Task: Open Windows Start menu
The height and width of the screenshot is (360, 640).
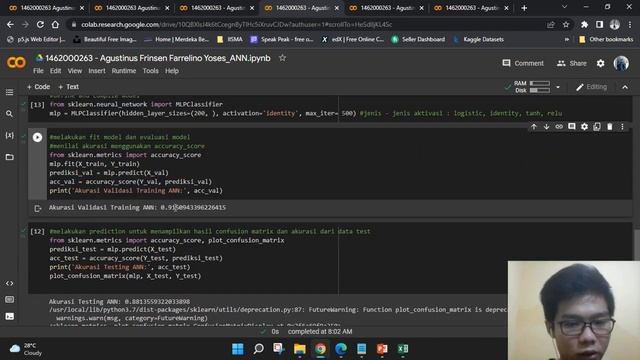Action: (x=238, y=349)
